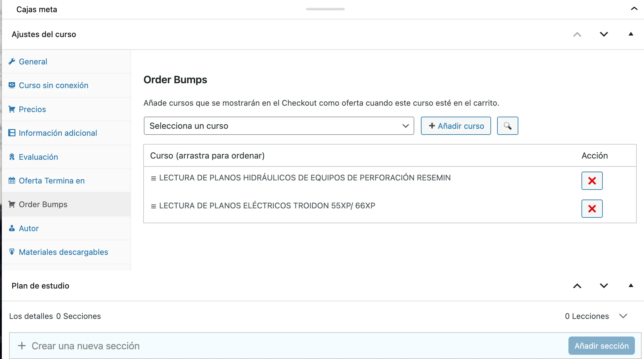Grab the drag handle of the RESEMIN course
644x359 pixels.
click(154, 178)
